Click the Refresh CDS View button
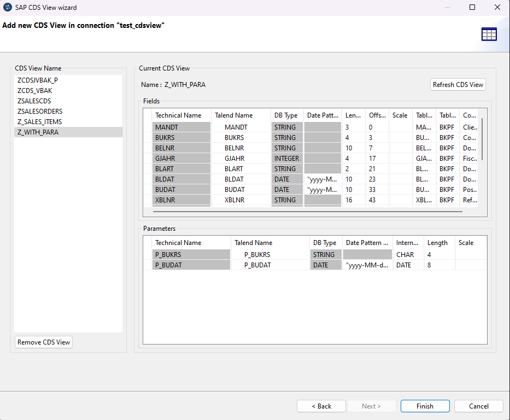Image resolution: width=510 pixels, height=420 pixels. [458, 84]
